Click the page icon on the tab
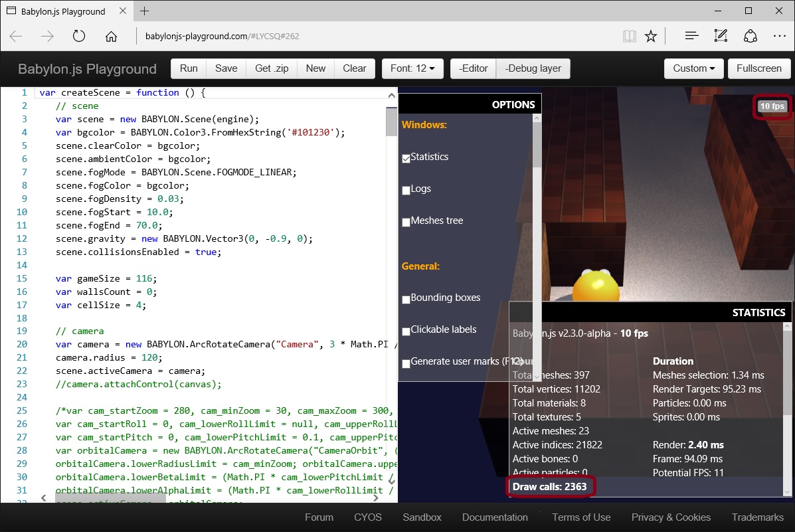The height and width of the screenshot is (532, 795). click(x=11, y=11)
